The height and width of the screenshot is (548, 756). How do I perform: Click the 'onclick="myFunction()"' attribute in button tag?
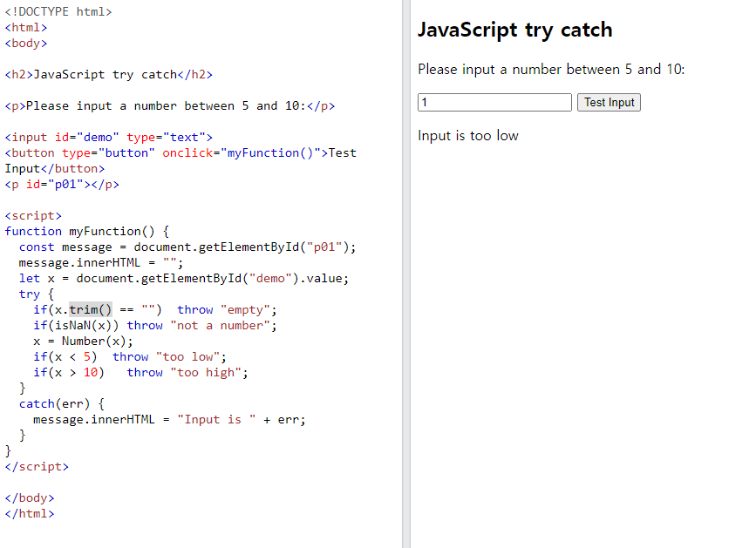[242, 153]
